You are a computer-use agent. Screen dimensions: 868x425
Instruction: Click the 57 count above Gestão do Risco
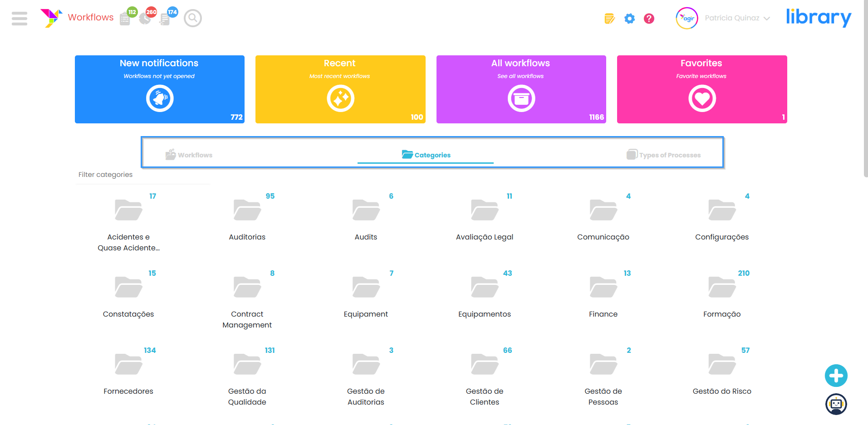click(x=745, y=350)
